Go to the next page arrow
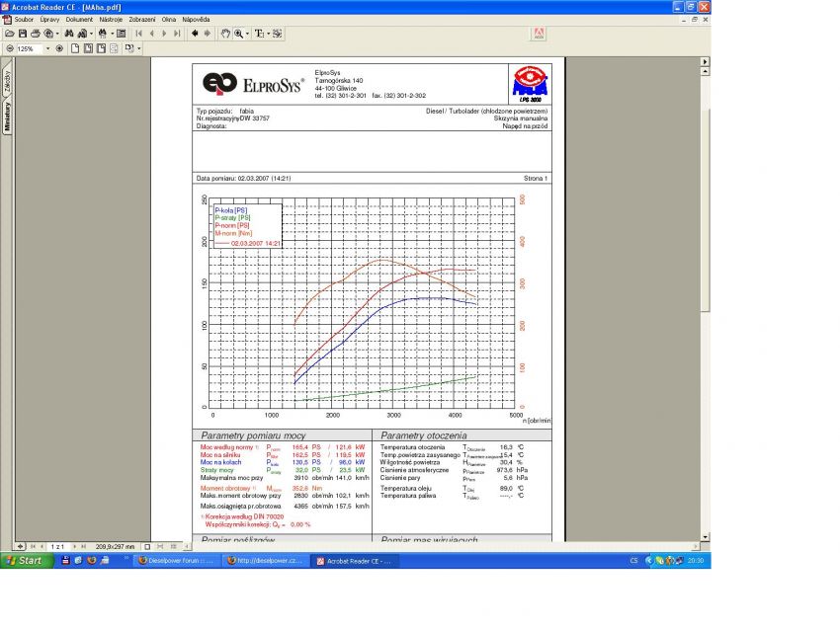This screenshot has height=630, width=840. pyautogui.click(x=163, y=34)
